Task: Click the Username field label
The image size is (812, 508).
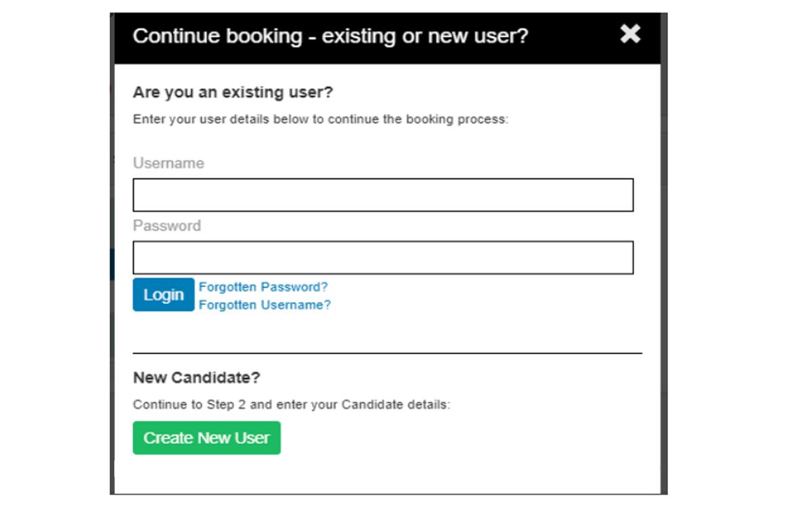Action: (168, 163)
